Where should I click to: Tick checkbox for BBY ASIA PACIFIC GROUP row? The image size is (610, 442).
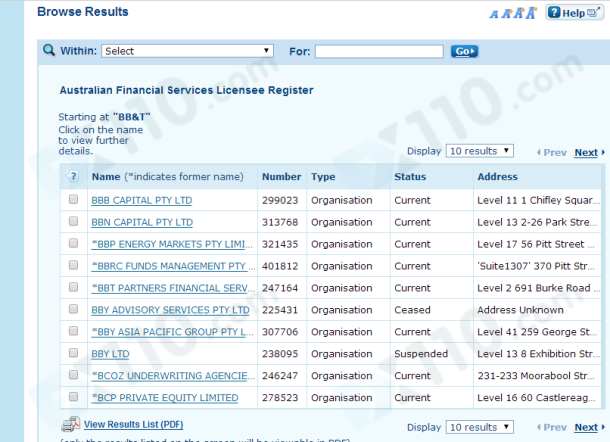pyautogui.click(x=73, y=331)
